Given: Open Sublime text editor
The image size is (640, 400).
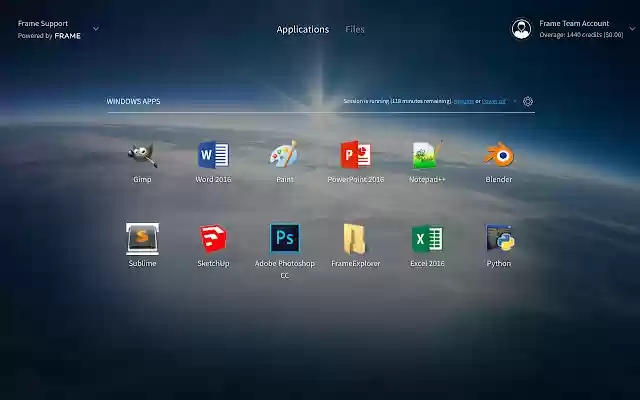Looking at the screenshot, I should click(x=142, y=239).
